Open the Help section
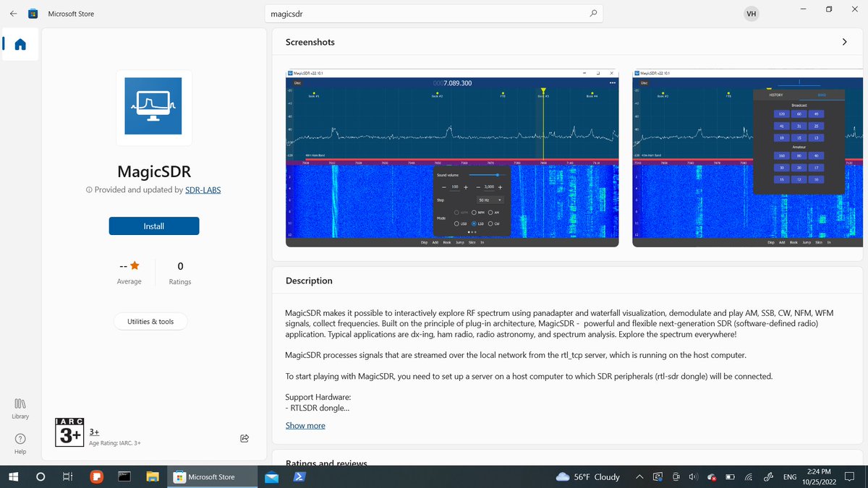 pos(20,444)
